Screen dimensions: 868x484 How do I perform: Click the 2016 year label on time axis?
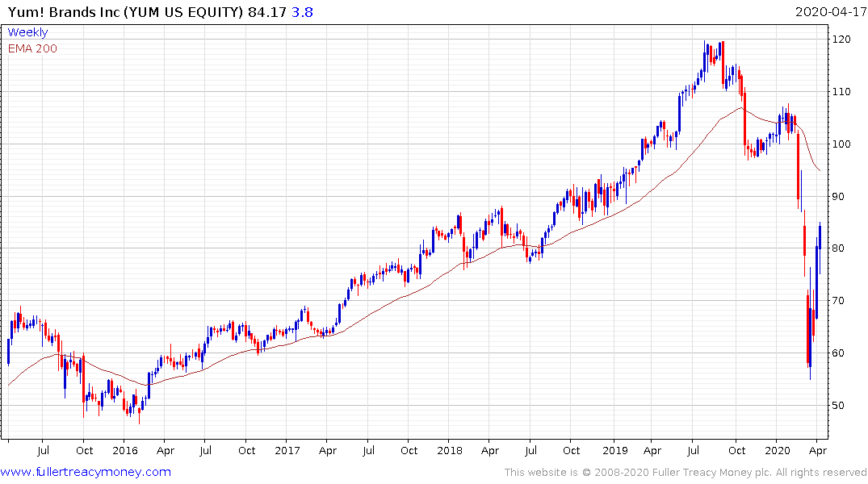click(125, 451)
